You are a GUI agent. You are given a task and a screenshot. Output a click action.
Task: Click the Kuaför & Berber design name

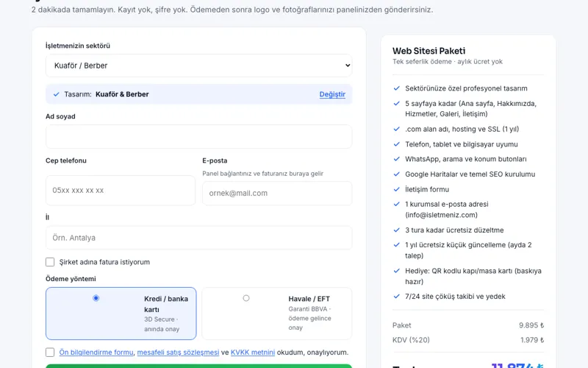(x=122, y=94)
